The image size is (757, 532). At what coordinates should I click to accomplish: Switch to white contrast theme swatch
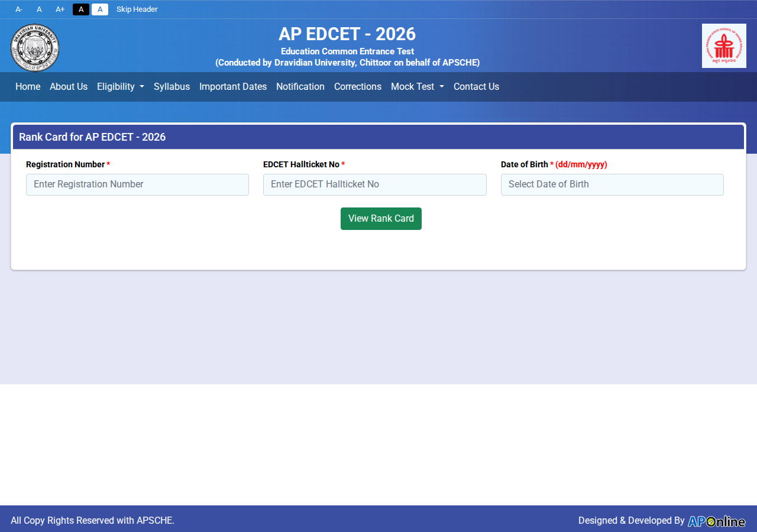pos(100,9)
